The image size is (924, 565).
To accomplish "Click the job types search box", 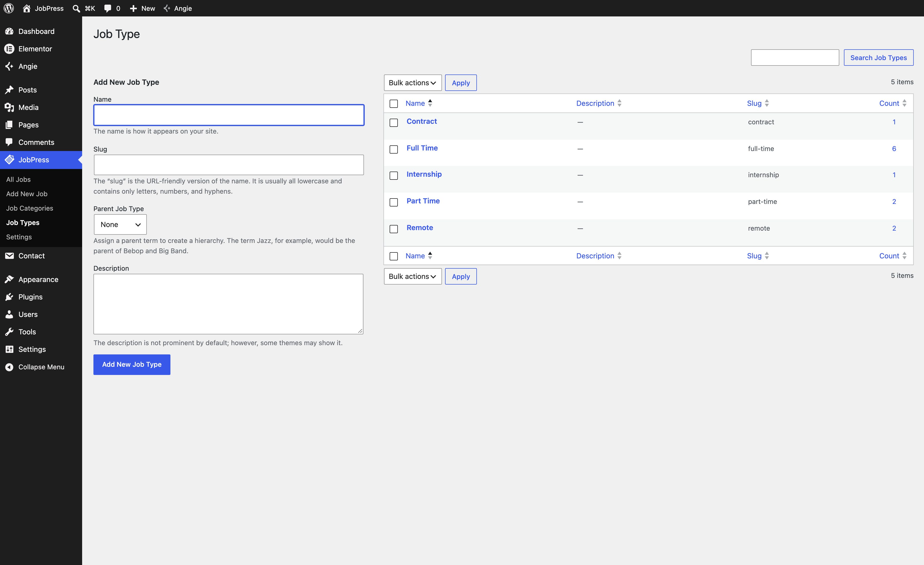I will 795,58.
